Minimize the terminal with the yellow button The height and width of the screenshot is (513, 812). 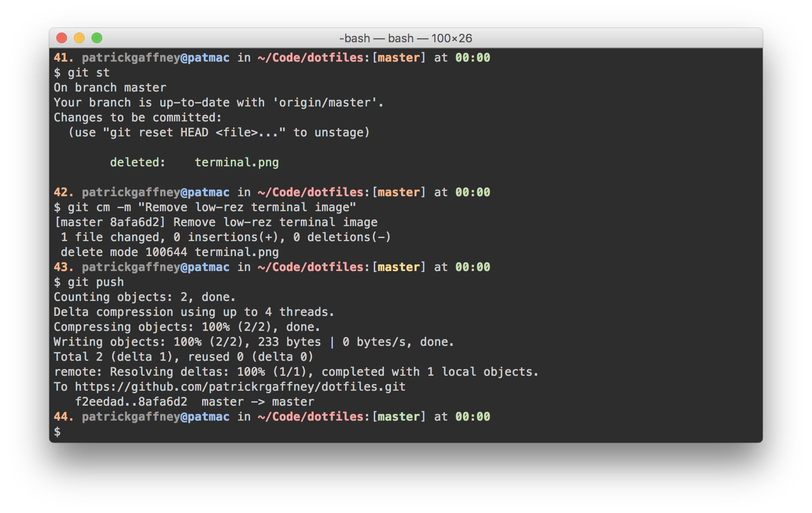[x=79, y=38]
